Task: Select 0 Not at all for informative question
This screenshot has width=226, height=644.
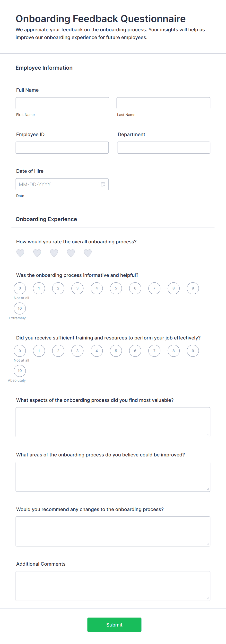Action: (x=19, y=288)
